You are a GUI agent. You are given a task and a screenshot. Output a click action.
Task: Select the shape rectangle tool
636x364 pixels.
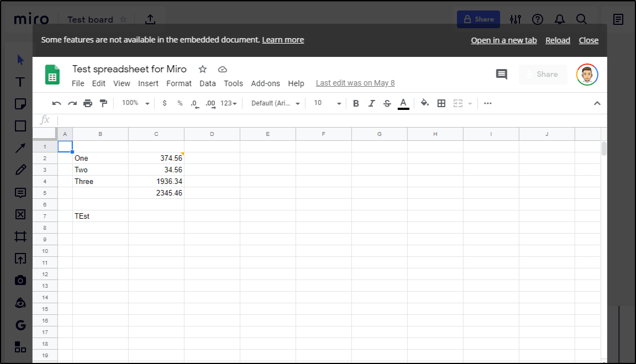tap(20, 126)
